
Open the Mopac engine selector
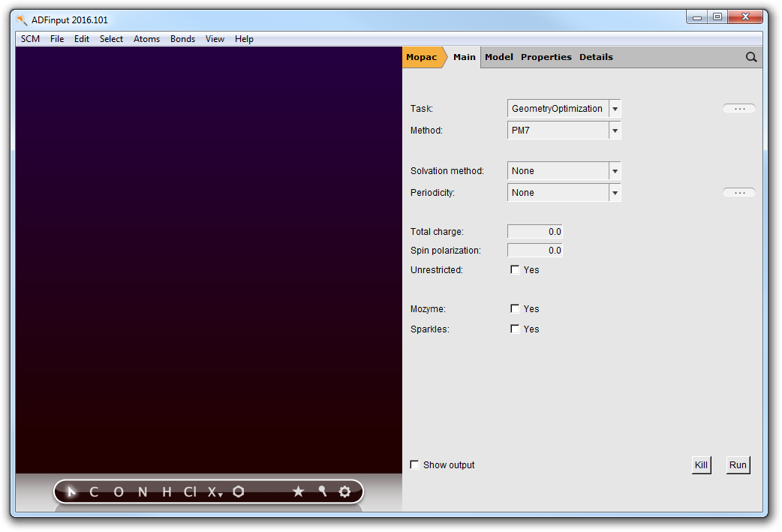pyautogui.click(x=423, y=57)
